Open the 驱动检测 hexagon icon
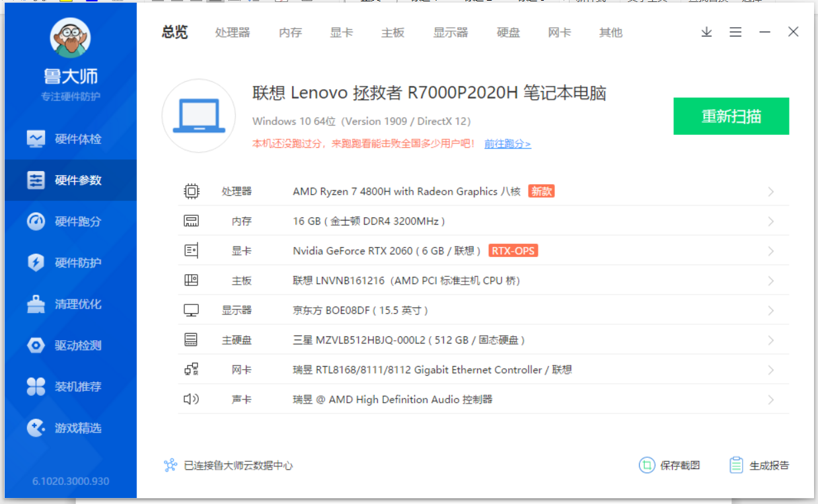This screenshot has width=818, height=504. click(x=36, y=345)
